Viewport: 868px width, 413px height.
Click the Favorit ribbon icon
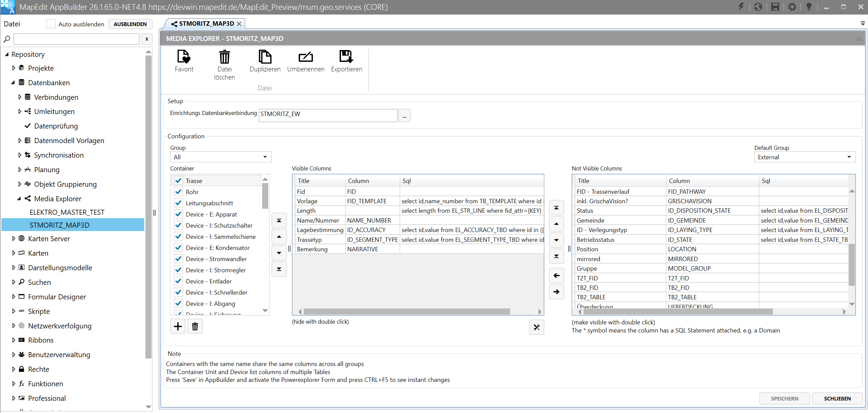click(184, 57)
